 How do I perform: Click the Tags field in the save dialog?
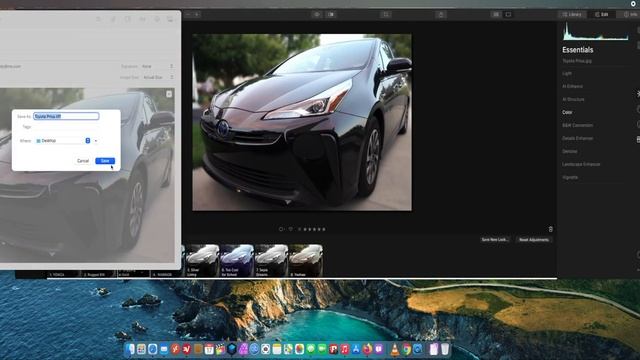point(65,127)
